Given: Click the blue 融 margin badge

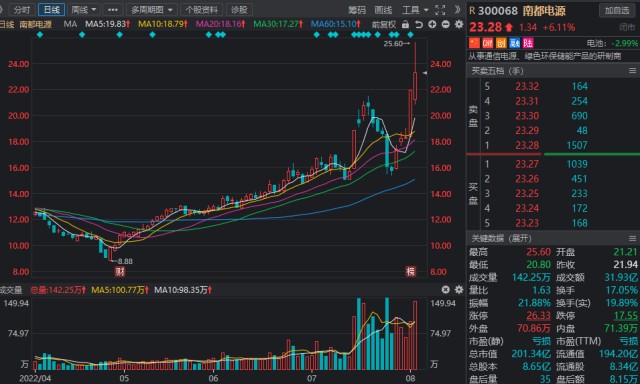Looking at the screenshot, I should coord(515,43).
